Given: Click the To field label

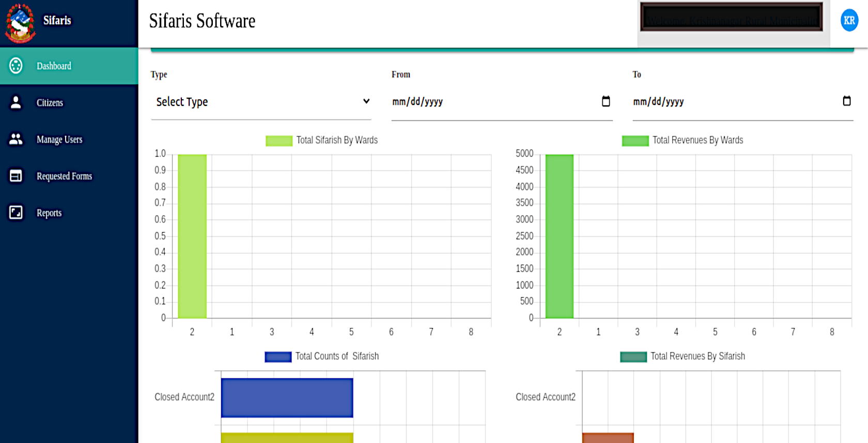Looking at the screenshot, I should coord(637,74).
